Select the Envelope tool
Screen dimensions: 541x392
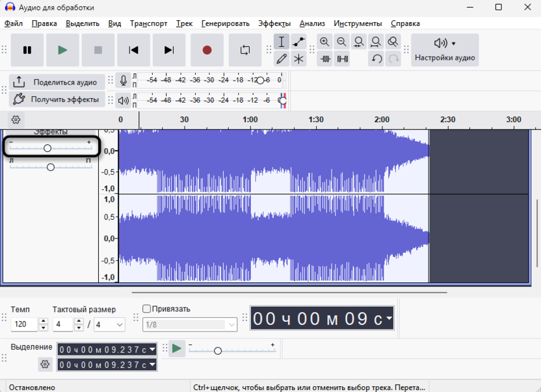[x=298, y=42]
